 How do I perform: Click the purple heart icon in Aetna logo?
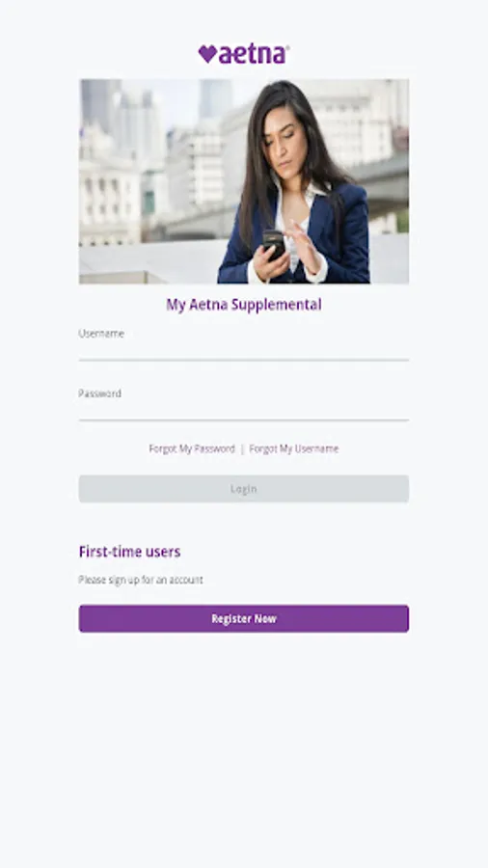pyautogui.click(x=207, y=54)
